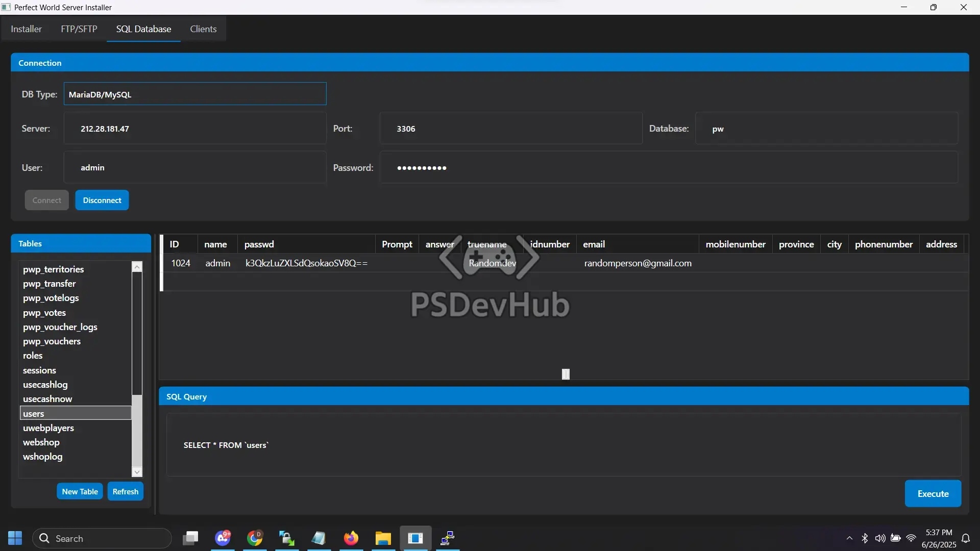This screenshot has height=551, width=980.
Task: Click the Connect button
Action: pyautogui.click(x=47, y=200)
